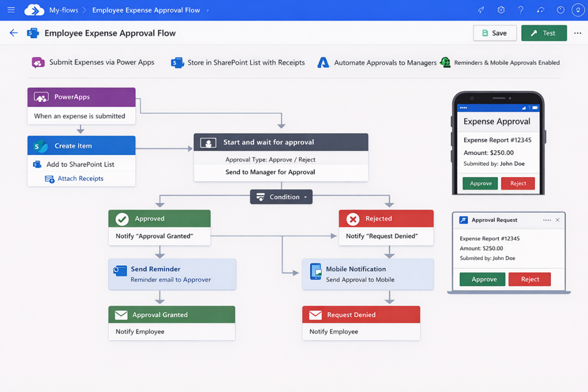Select Employee Expense Approval Flow breadcrumb

(x=146, y=10)
